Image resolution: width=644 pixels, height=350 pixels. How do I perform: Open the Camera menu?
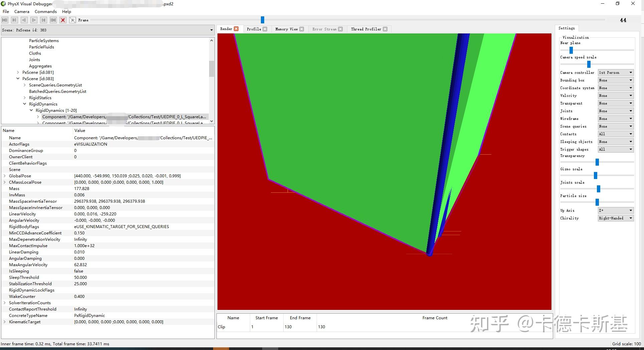(22, 11)
